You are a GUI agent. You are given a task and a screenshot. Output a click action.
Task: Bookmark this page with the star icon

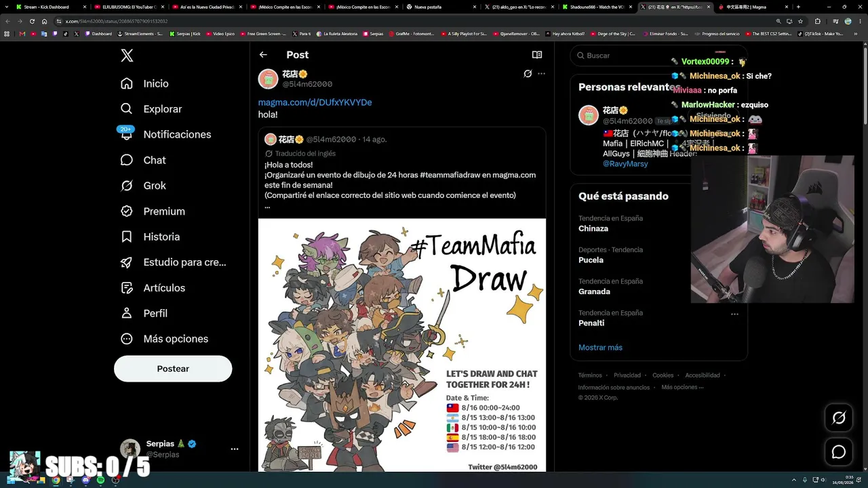[801, 21]
